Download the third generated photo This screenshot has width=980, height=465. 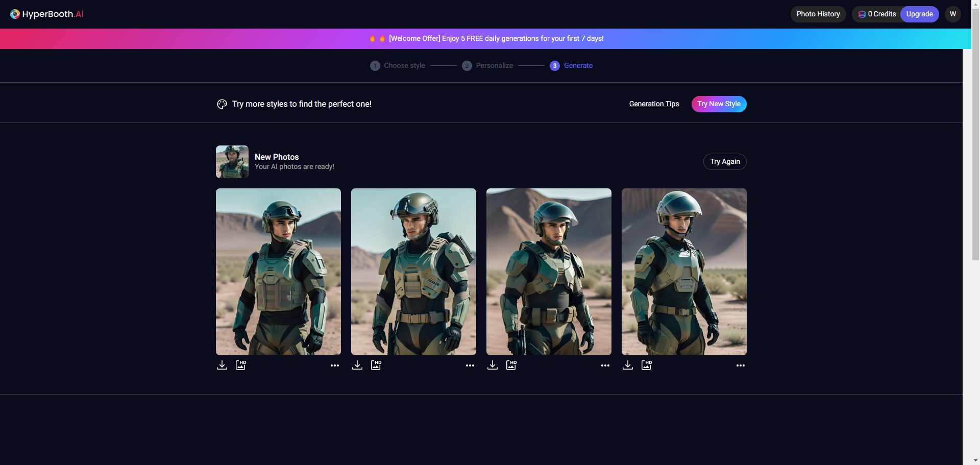coord(493,365)
